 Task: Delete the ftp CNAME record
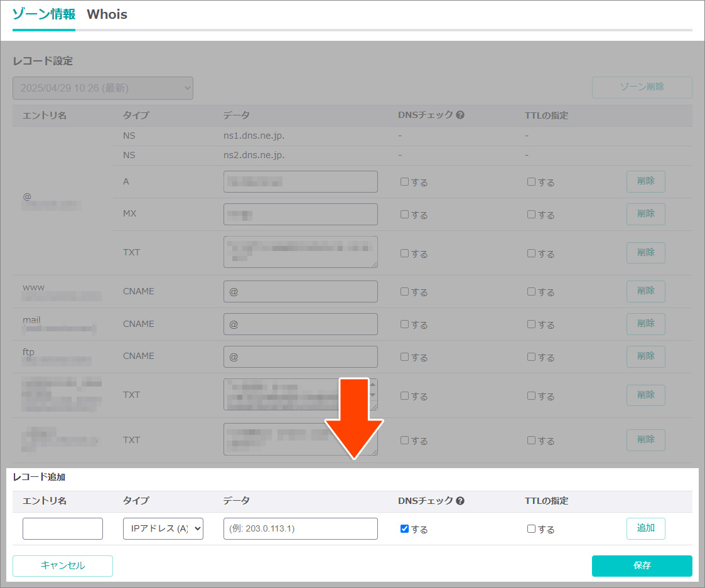[645, 356]
